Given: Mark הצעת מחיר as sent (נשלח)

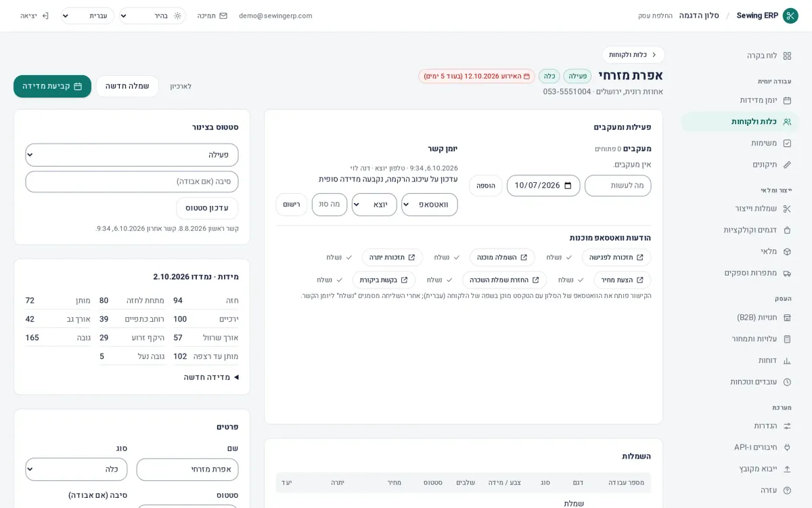Looking at the screenshot, I should tap(572, 280).
